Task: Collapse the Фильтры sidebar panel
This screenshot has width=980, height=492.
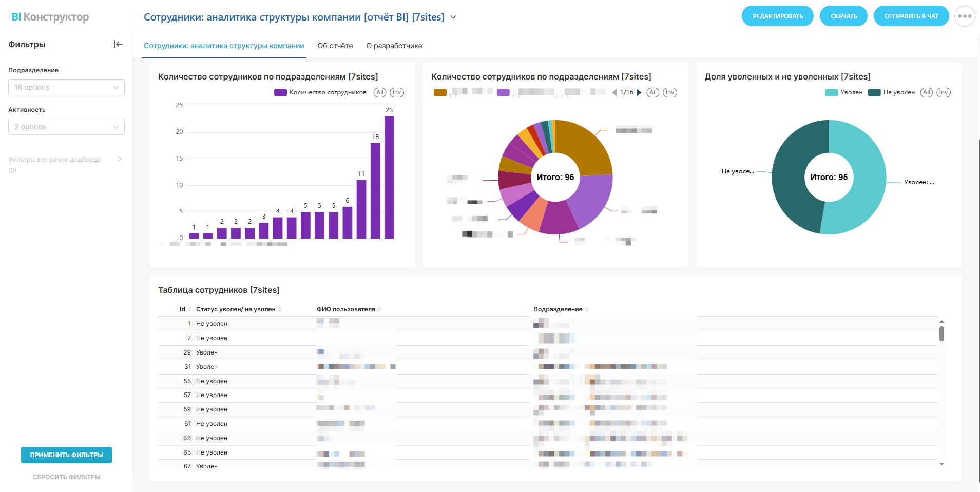Action: pos(118,44)
